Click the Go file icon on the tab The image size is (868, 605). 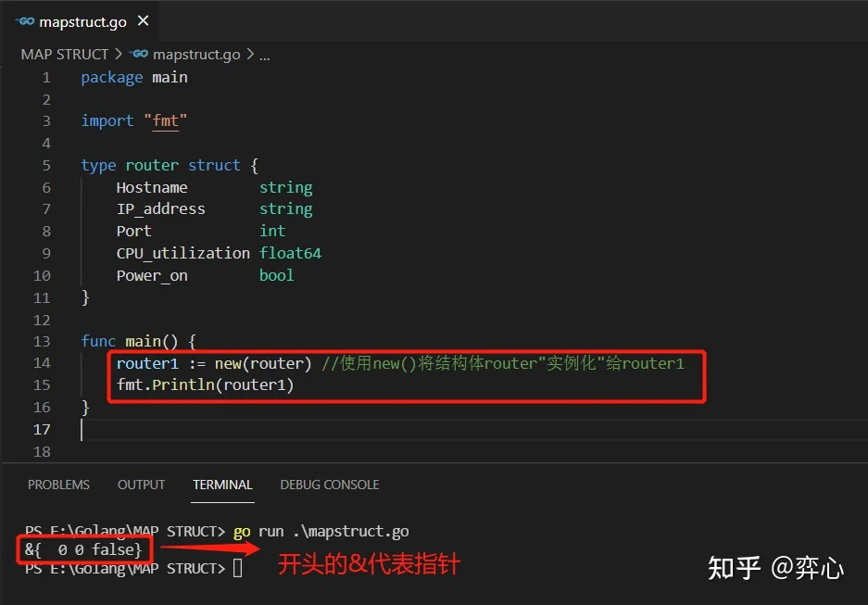click(25, 21)
